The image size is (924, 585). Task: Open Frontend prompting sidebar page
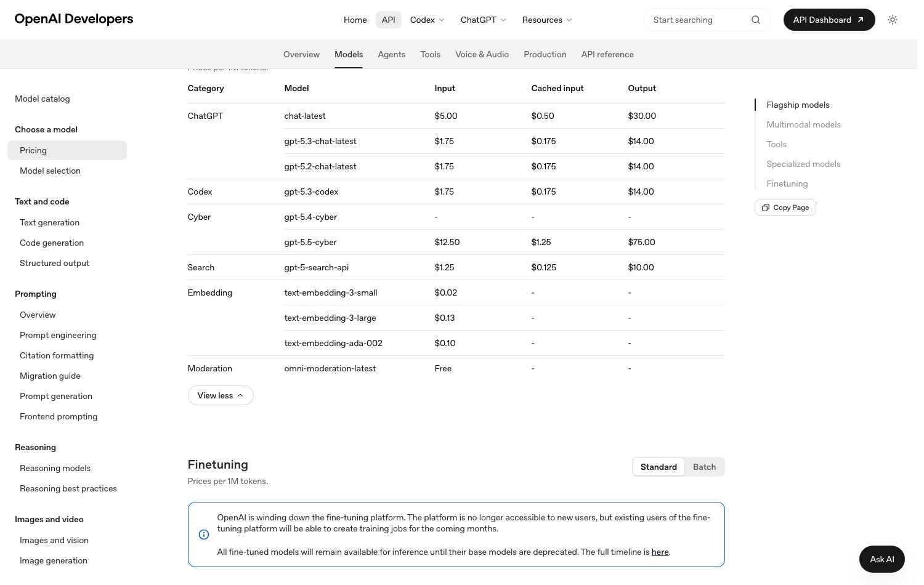pos(59,416)
